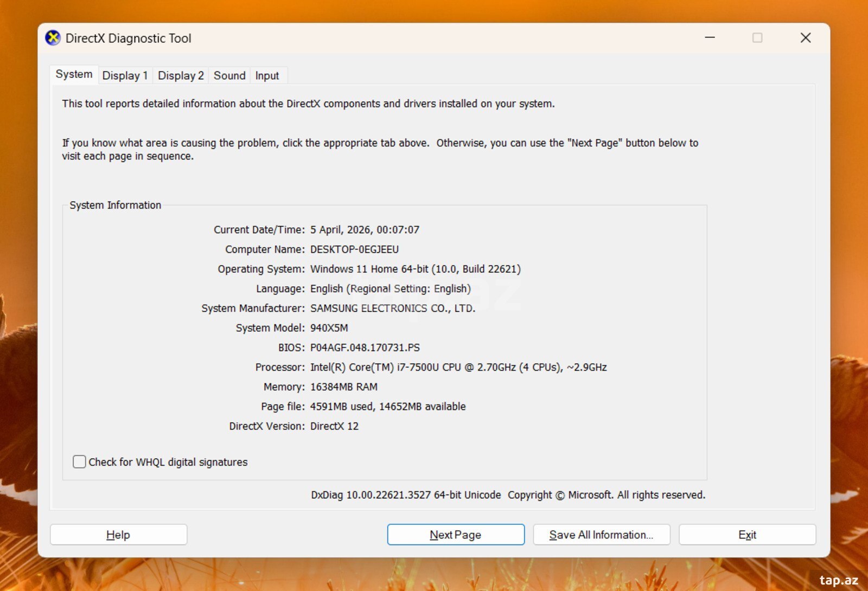Screen dimensions: 868x591
Task: Click the Copyright Microsoft text
Action: click(607, 495)
